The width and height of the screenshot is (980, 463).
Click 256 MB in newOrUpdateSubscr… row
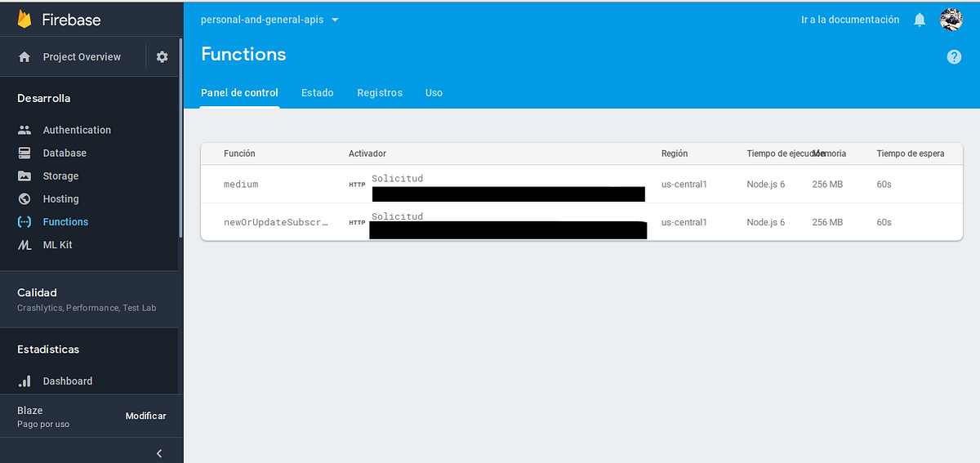click(827, 222)
